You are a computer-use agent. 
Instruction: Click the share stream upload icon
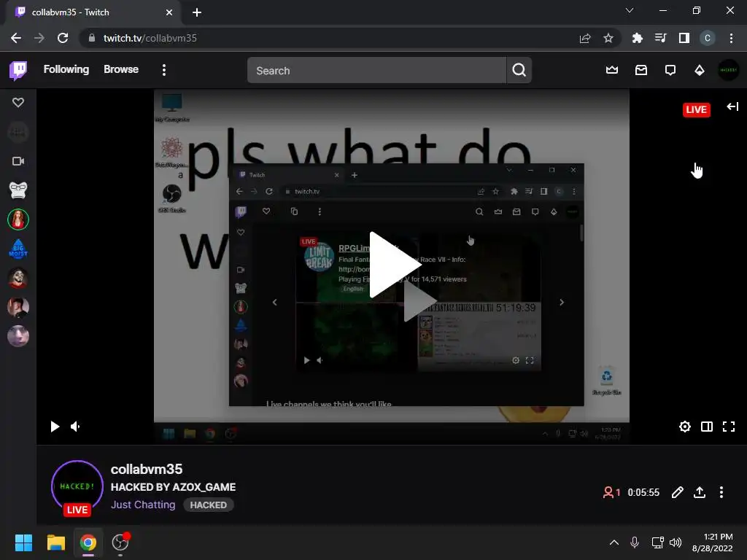click(700, 492)
